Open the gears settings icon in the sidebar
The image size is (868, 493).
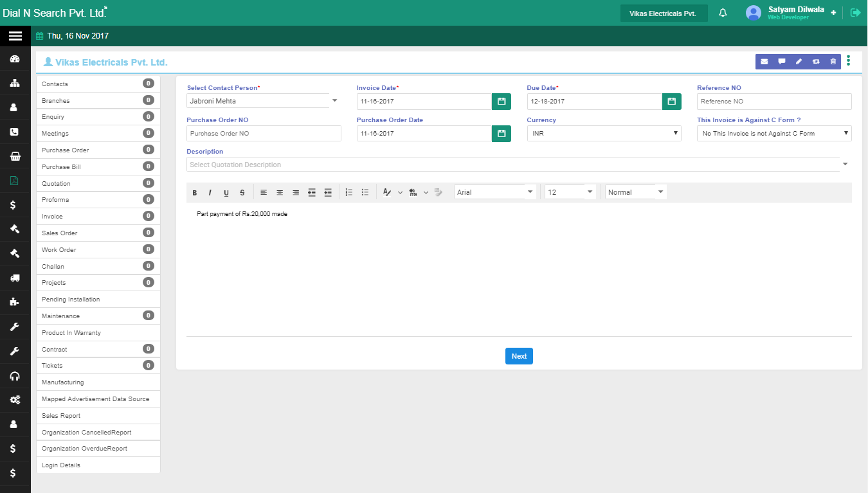click(x=15, y=400)
